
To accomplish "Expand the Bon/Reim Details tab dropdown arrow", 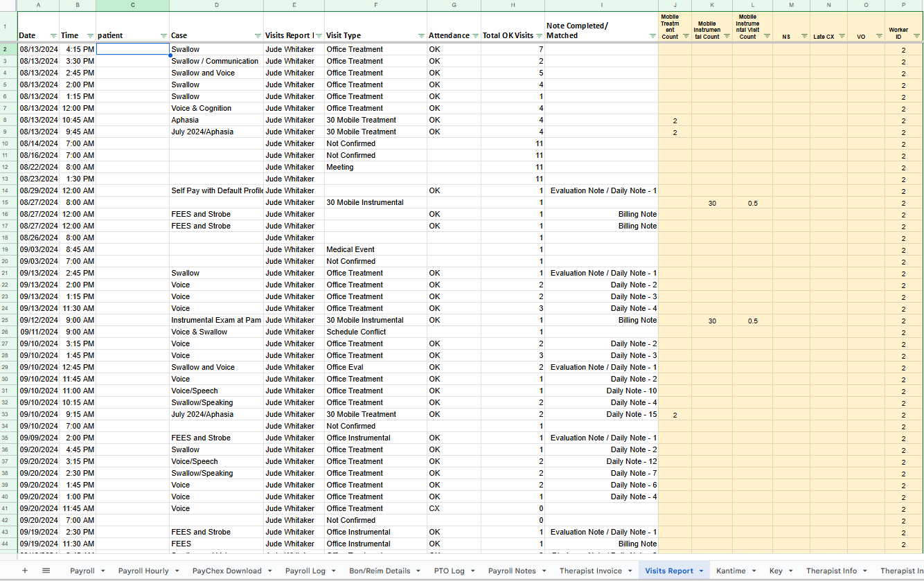I will 420,571.
